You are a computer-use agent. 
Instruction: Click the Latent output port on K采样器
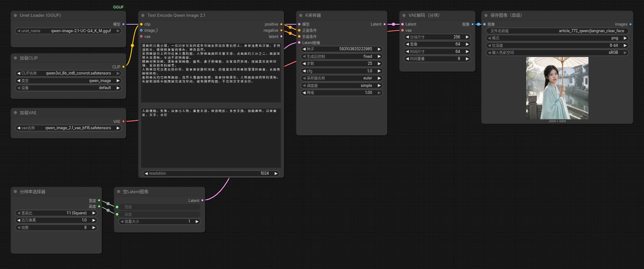click(385, 24)
